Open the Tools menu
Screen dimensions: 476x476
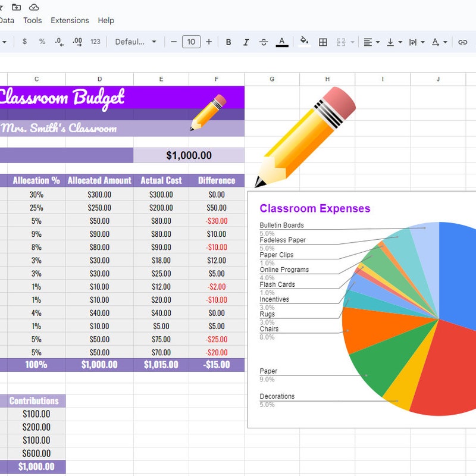click(x=33, y=20)
